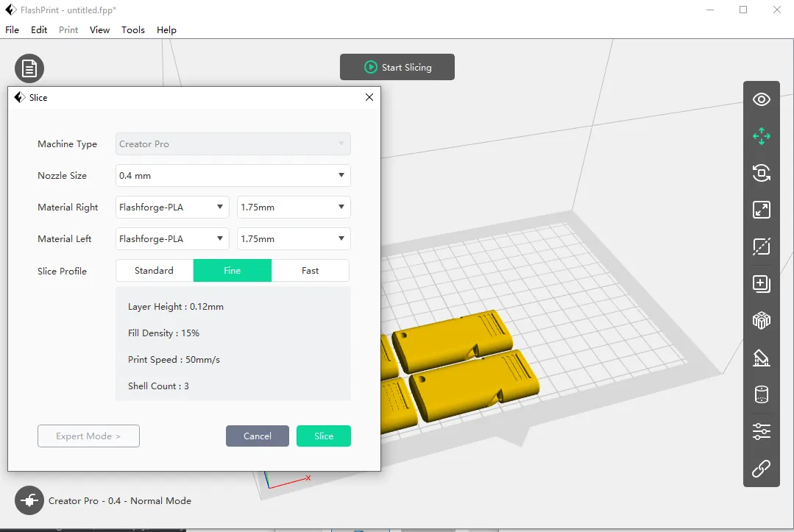
Task: Click the Start Slicing button
Action: point(397,67)
